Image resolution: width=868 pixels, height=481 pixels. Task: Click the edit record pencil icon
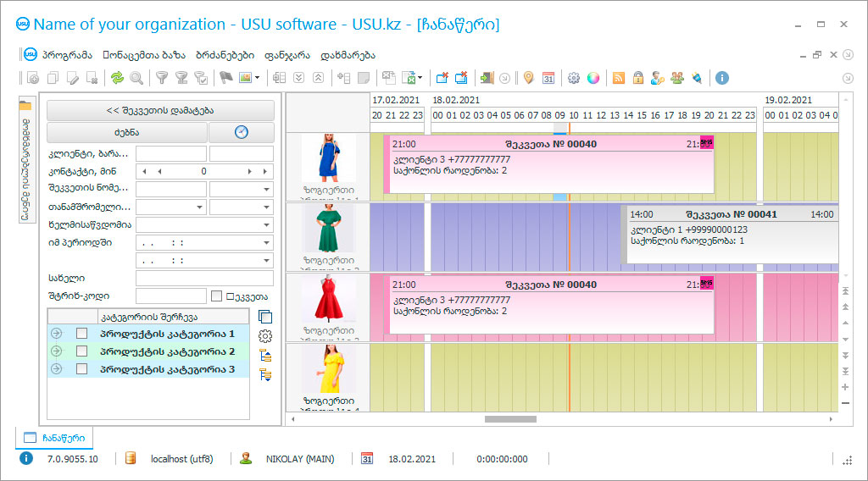tap(73, 79)
